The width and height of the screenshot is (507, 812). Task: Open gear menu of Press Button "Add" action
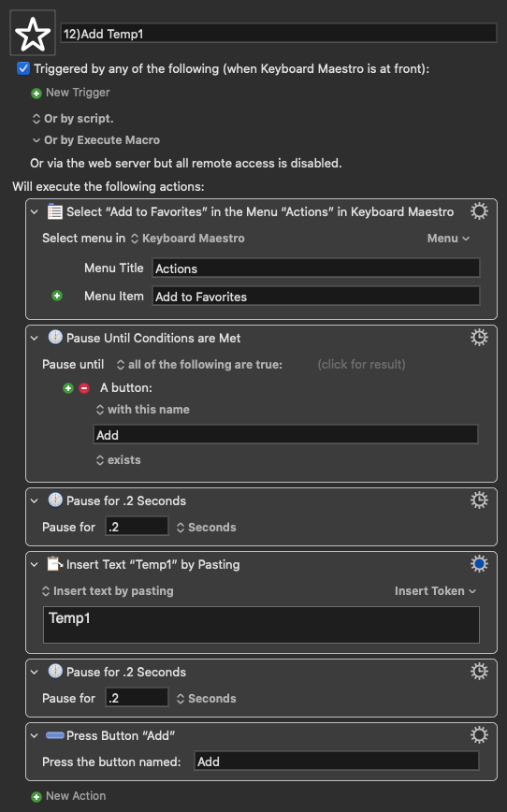coord(479,735)
